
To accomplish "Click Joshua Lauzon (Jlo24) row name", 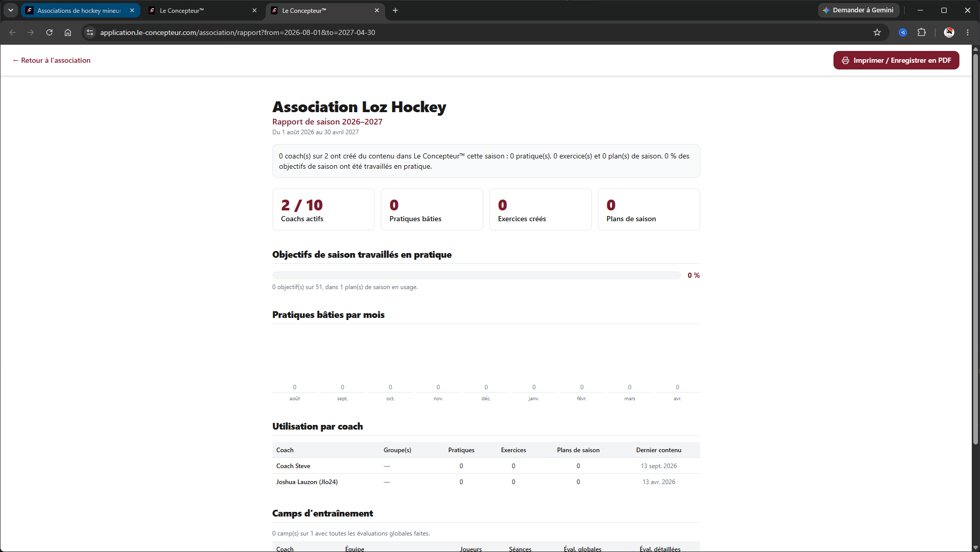I will (x=307, y=482).
